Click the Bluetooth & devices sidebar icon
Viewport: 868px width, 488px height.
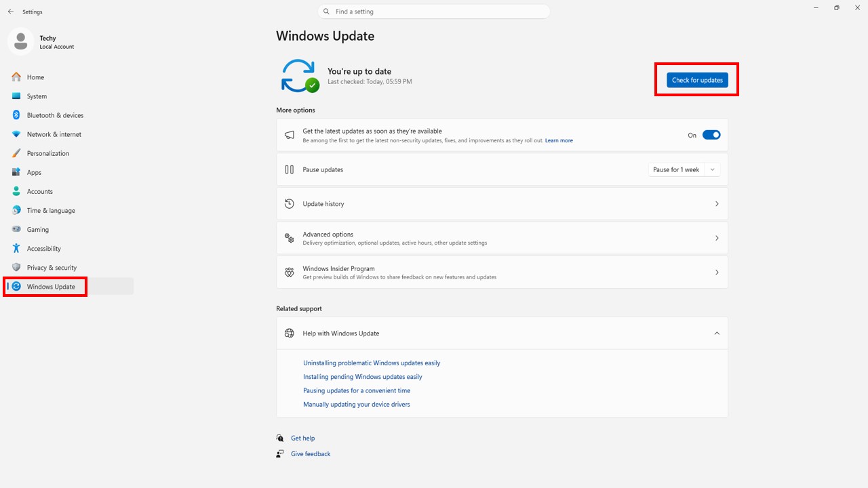click(x=16, y=115)
